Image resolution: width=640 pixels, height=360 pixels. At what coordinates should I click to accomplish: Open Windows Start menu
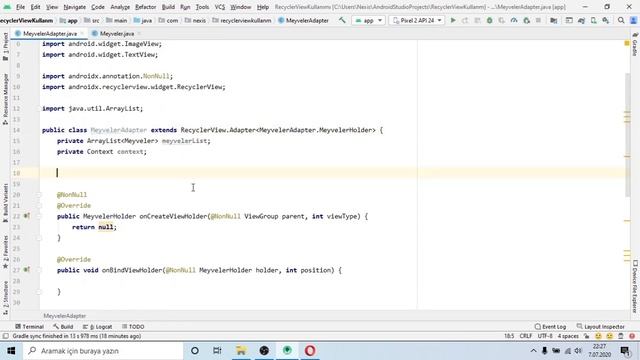click(11, 351)
